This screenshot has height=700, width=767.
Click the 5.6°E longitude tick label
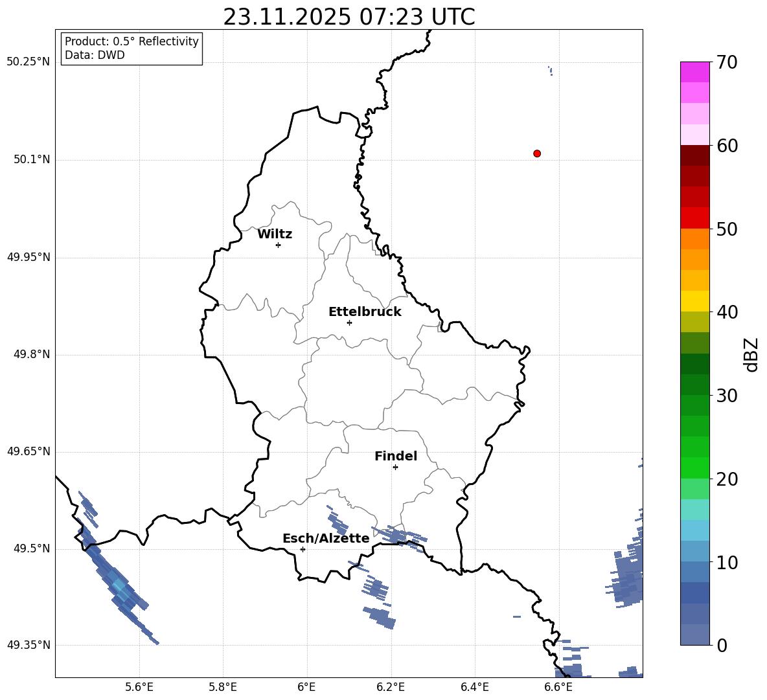139,687
